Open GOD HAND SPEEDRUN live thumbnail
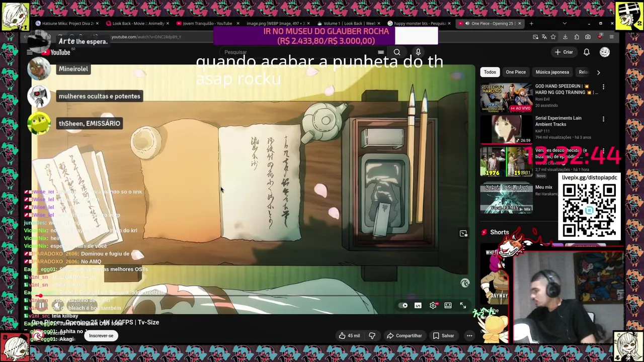Screen dimensions: 644x362 (506, 98)
